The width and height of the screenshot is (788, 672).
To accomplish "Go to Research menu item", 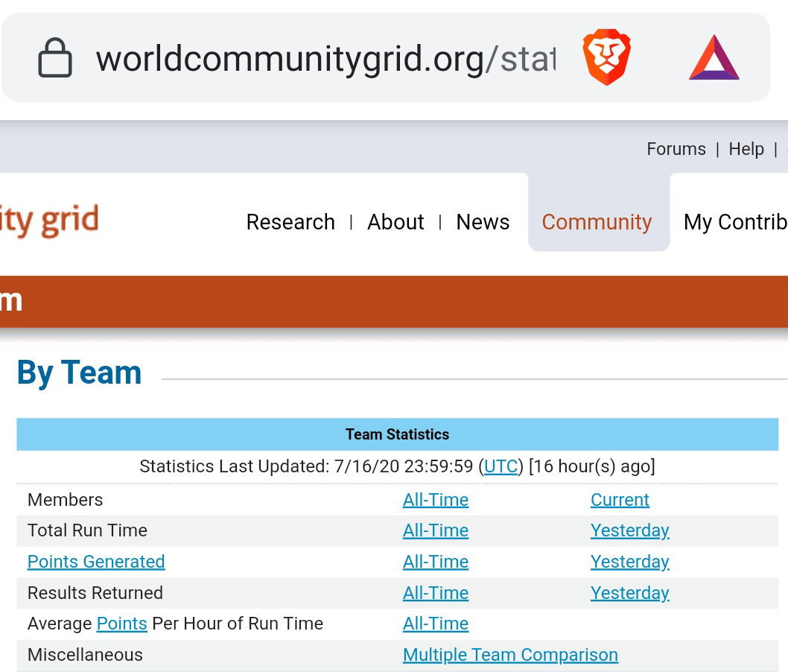I will (x=290, y=222).
